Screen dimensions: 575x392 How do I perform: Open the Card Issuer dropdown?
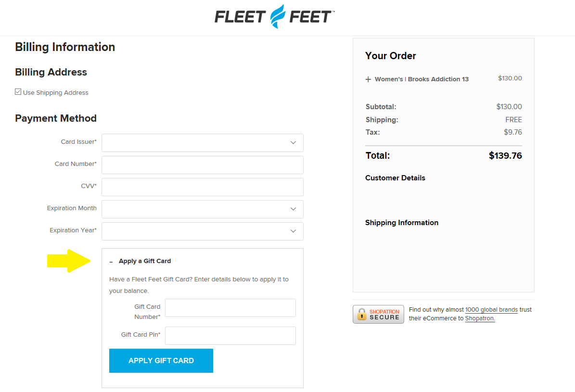point(202,143)
